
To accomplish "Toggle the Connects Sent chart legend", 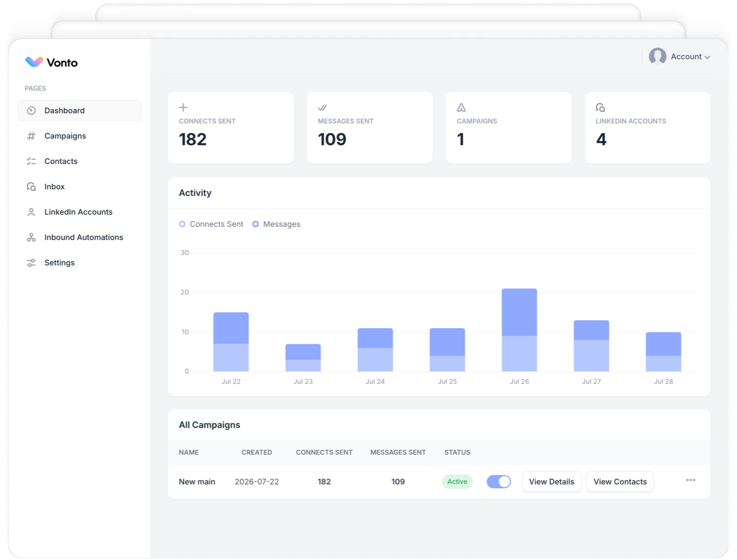I will point(211,224).
